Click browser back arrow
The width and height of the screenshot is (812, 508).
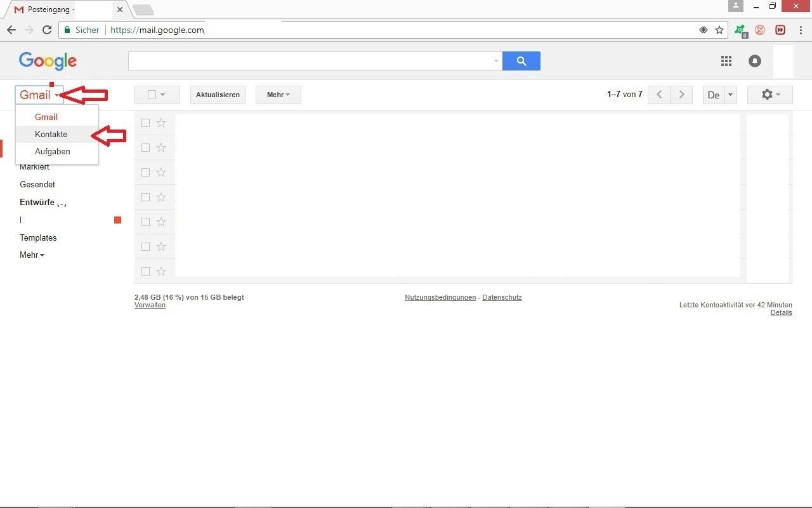point(11,30)
